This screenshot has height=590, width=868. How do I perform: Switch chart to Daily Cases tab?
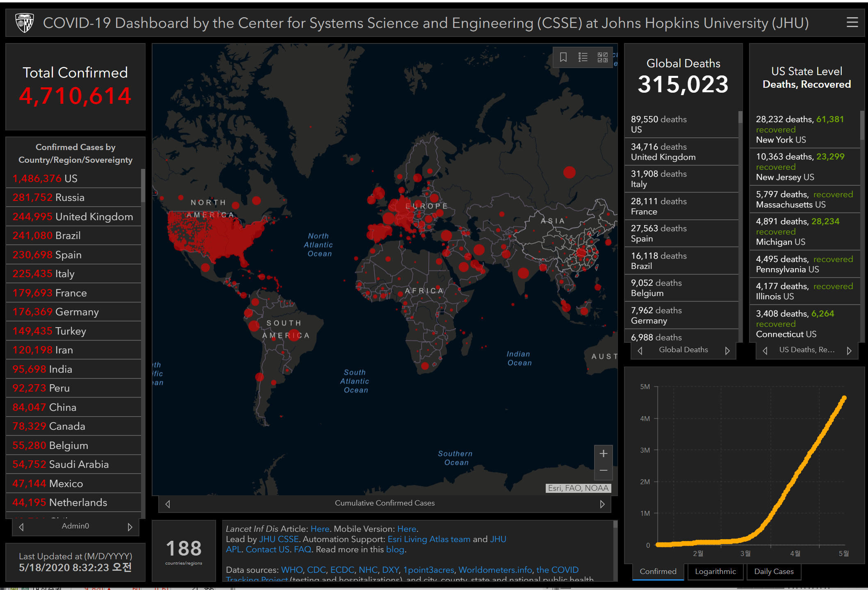click(773, 572)
